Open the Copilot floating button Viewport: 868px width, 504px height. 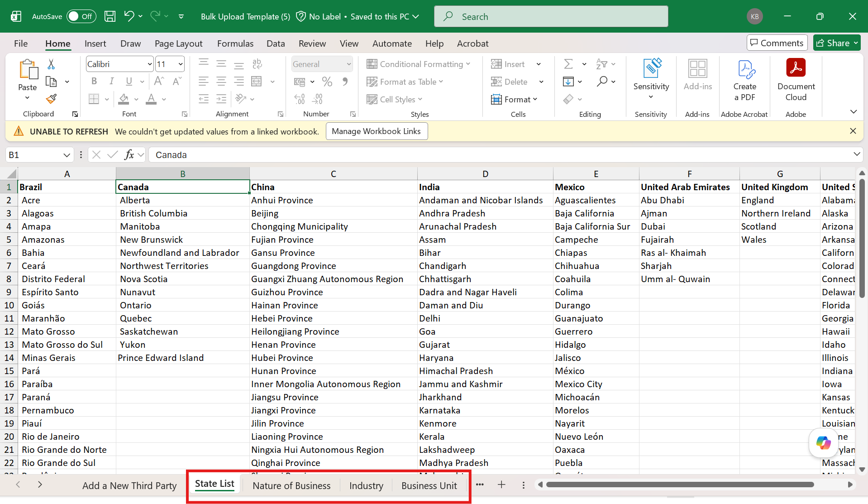[x=823, y=442]
